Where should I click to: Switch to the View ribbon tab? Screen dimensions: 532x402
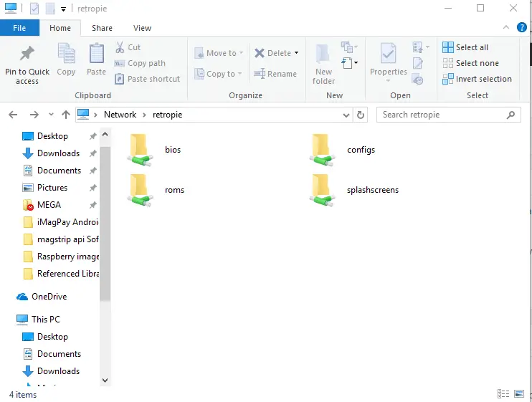pyautogui.click(x=142, y=28)
